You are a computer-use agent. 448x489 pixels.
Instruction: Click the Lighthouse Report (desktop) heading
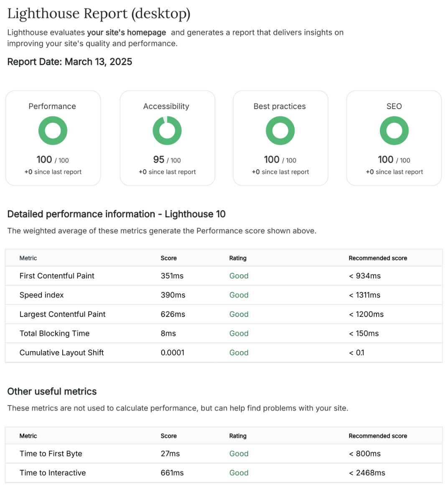99,13
